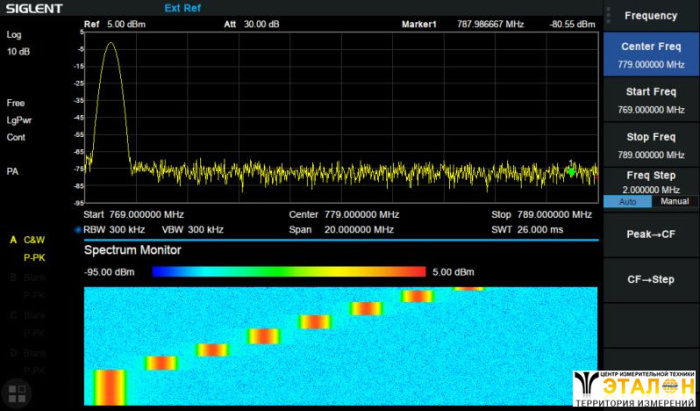Open the grid menu icon at bottom-left
The image size is (700, 411).
(x=15, y=392)
